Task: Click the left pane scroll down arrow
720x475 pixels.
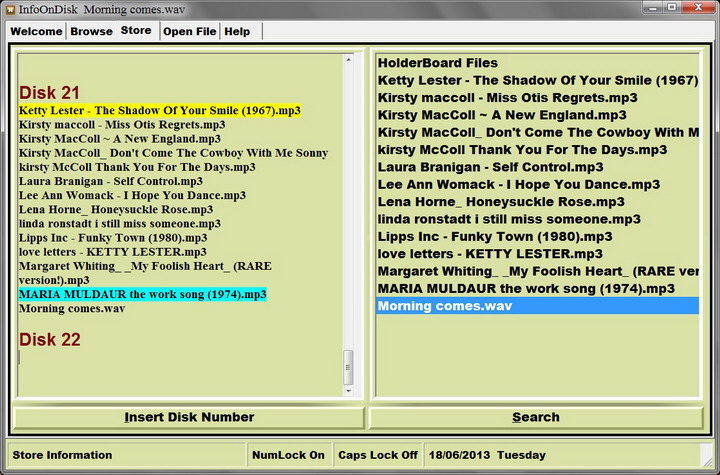Action: [x=349, y=391]
